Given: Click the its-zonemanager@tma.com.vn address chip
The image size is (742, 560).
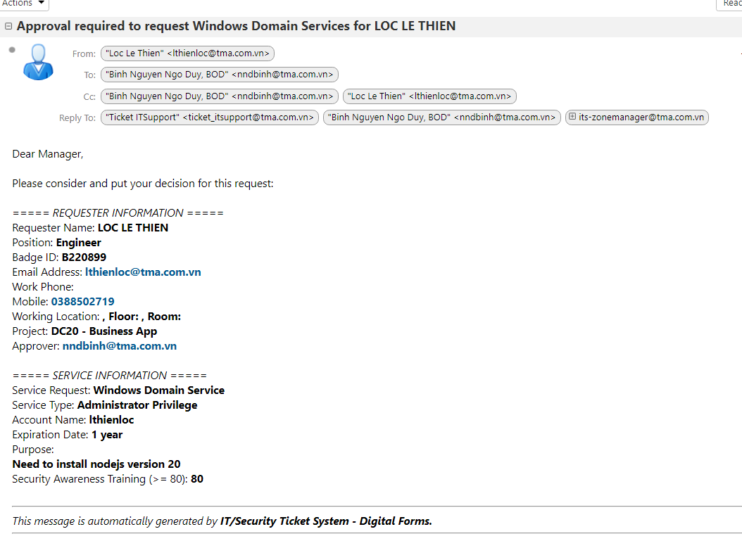Looking at the screenshot, I should [641, 117].
